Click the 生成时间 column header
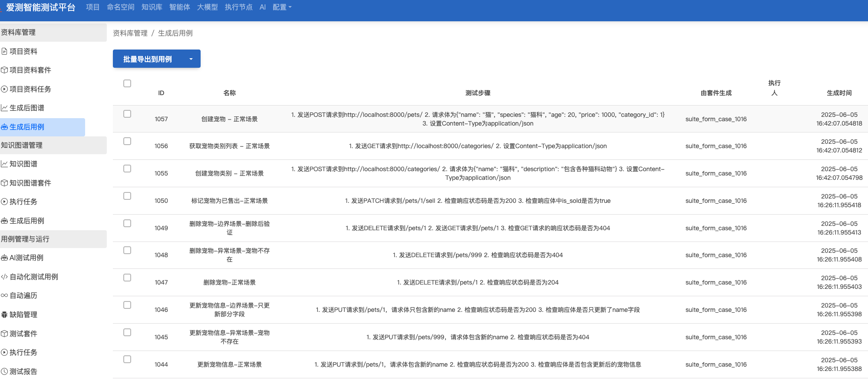Image resolution: width=868 pixels, height=384 pixels. (839, 93)
